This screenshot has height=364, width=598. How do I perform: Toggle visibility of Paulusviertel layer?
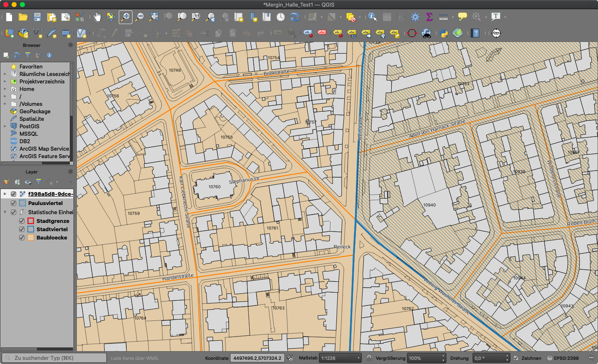[x=14, y=203]
